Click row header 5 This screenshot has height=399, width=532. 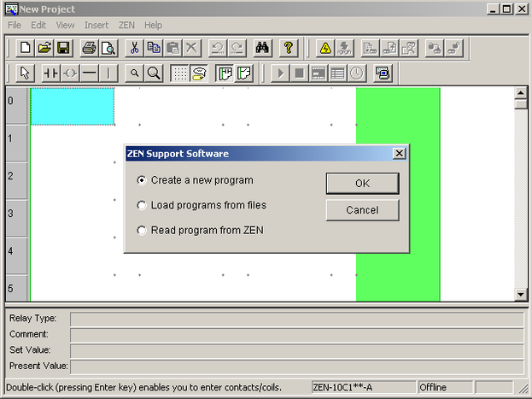pos(16,288)
